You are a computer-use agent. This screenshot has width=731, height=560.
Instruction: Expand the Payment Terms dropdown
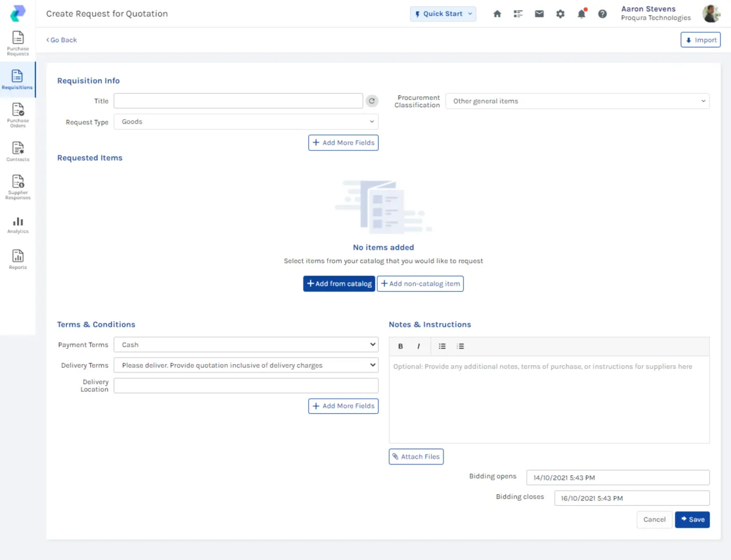245,345
